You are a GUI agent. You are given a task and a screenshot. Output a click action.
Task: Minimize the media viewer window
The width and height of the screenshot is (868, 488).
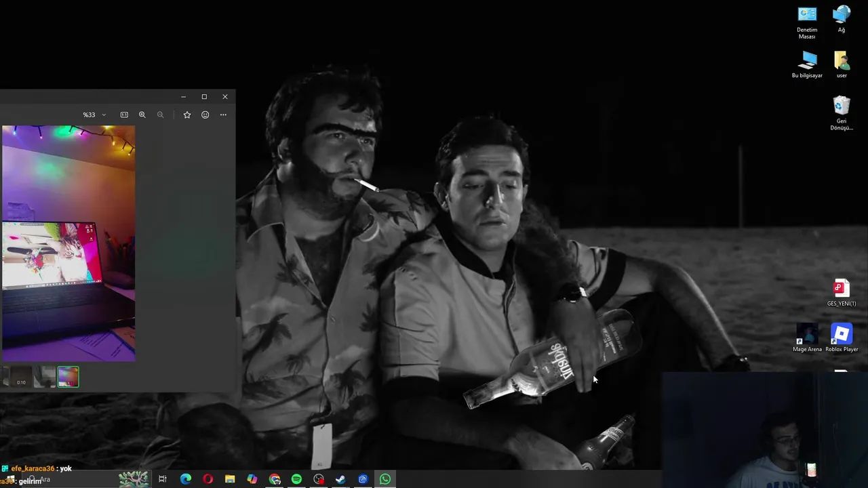pyautogui.click(x=183, y=97)
